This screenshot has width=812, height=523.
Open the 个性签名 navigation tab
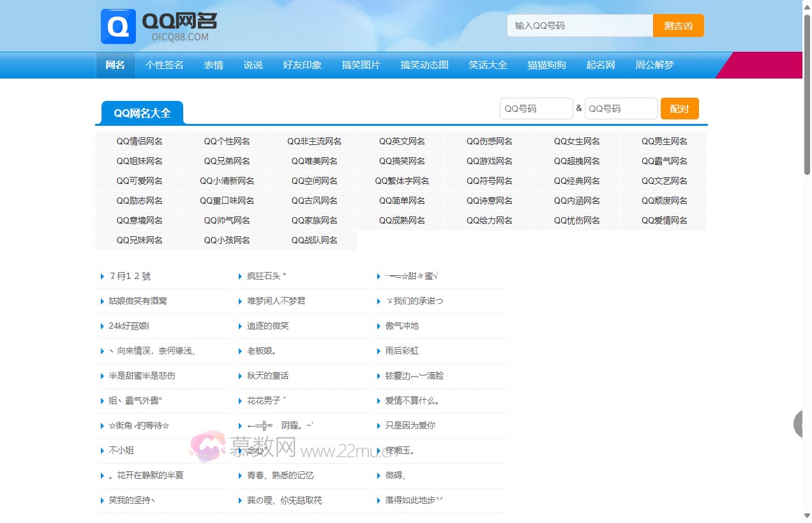pos(164,64)
